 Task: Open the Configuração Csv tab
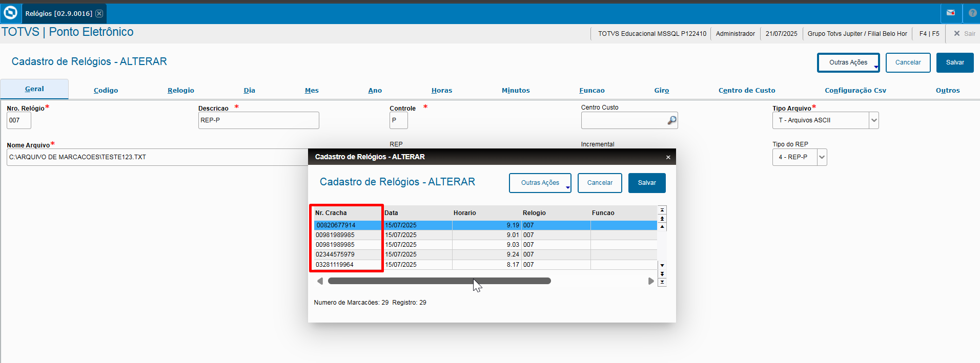point(855,90)
